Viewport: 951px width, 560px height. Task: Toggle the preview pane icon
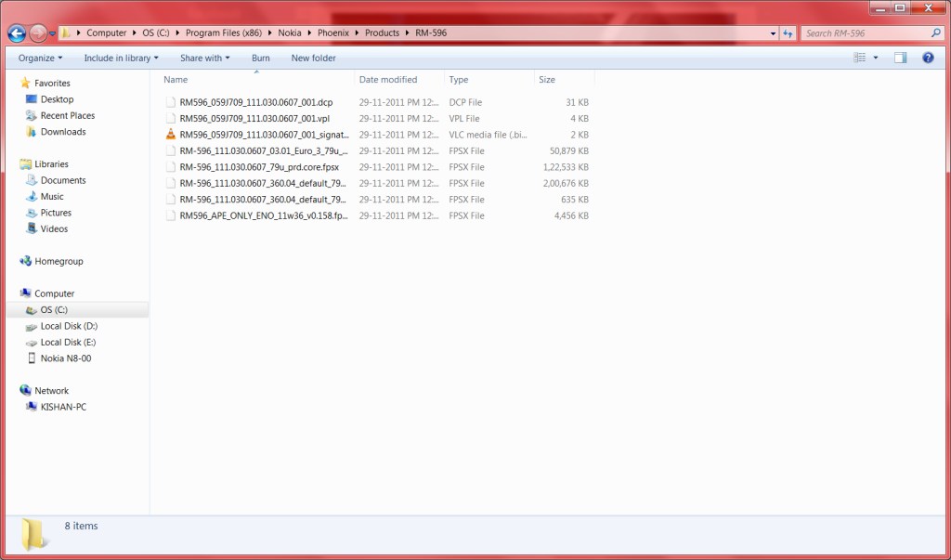(901, 58)
